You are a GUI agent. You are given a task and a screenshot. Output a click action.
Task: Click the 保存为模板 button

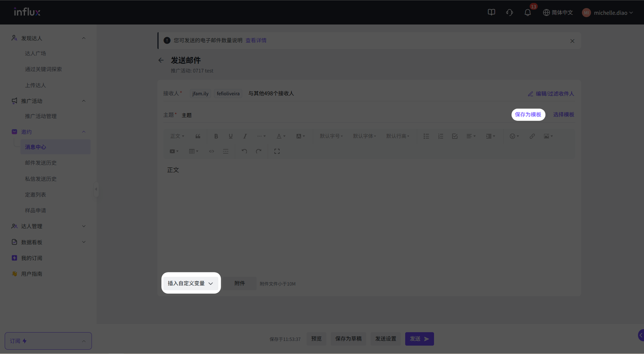coord(528,114)
